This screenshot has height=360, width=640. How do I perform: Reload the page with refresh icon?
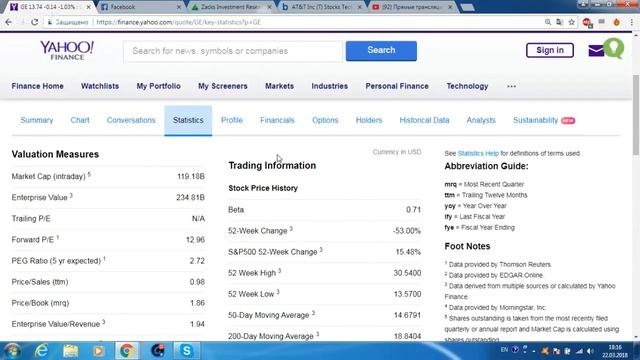click(x=34, y=22)
